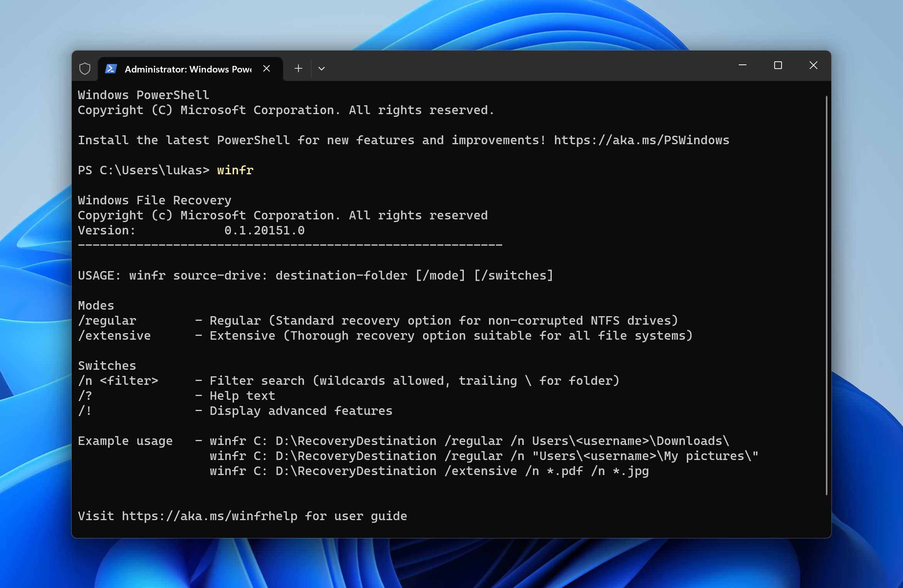The height and width of the screenshot is (588, 903).
Task: Click the Windows PowerShell banner line
Action: [143, 95]
